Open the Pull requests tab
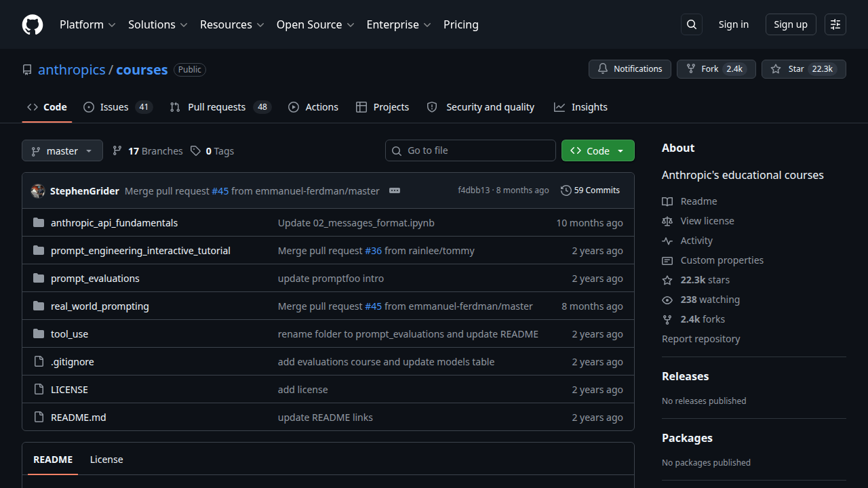868x488 pixels. [x=220, y=107]
